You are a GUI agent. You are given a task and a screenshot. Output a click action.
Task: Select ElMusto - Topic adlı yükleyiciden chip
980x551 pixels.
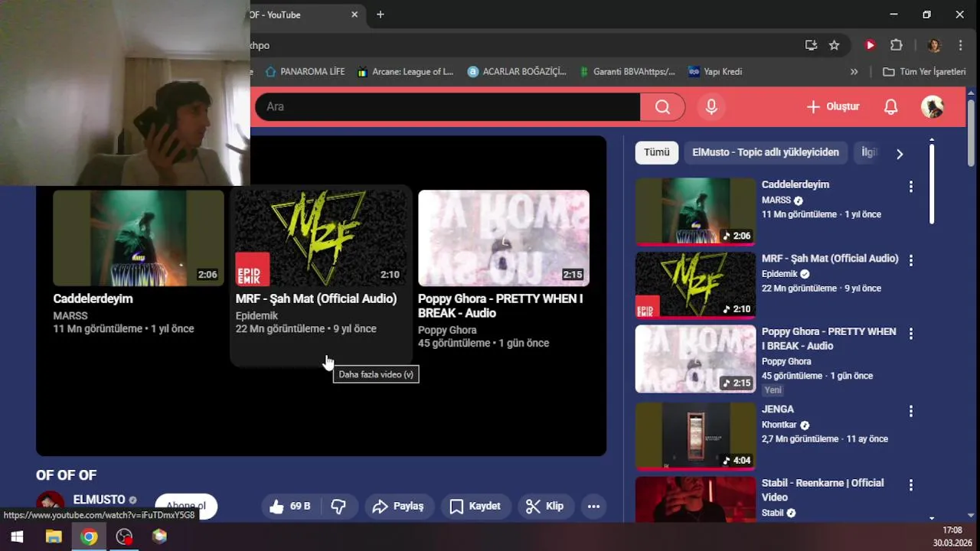click(766, 152)
